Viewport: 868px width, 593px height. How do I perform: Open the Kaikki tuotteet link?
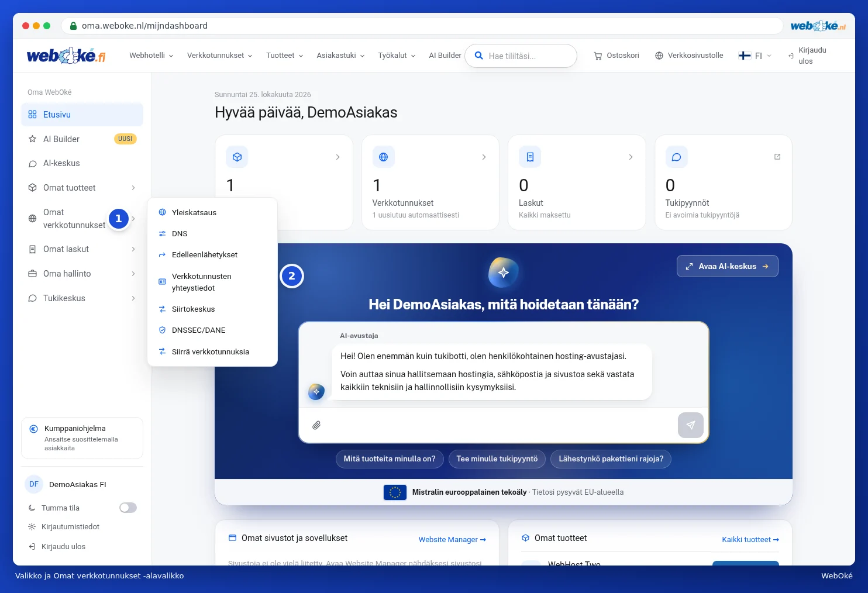pyautogui.click(x=750, y=540)
